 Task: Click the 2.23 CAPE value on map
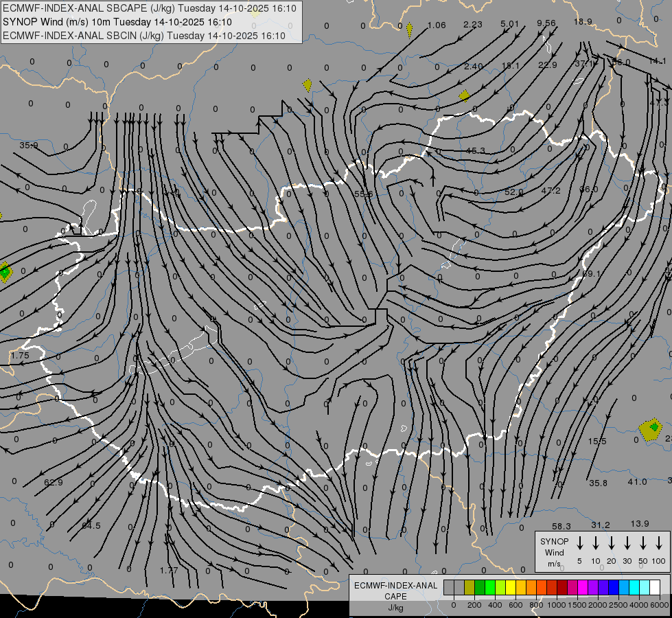[x=473, y=25]
